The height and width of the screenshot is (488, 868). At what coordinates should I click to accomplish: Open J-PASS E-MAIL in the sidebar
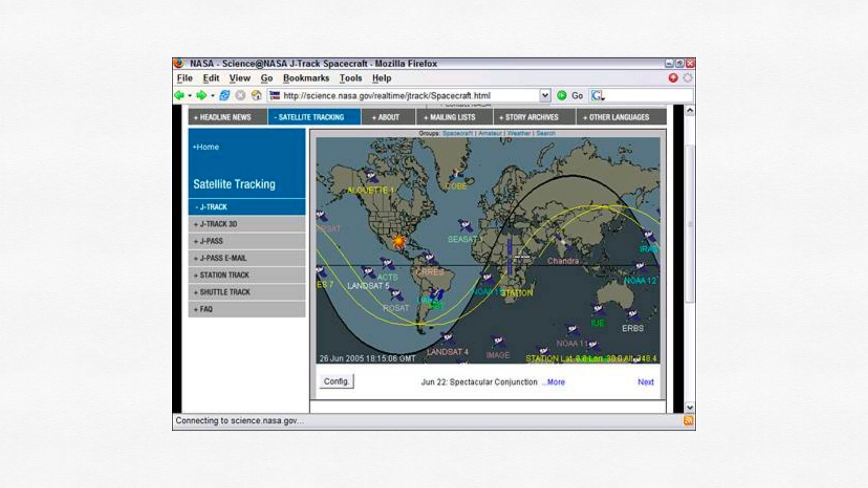click(247, 258)
